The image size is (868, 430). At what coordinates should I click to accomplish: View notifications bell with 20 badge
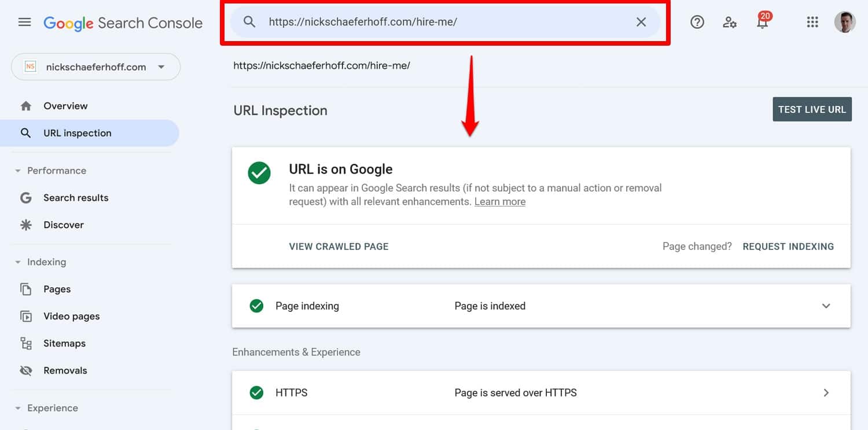763,23
